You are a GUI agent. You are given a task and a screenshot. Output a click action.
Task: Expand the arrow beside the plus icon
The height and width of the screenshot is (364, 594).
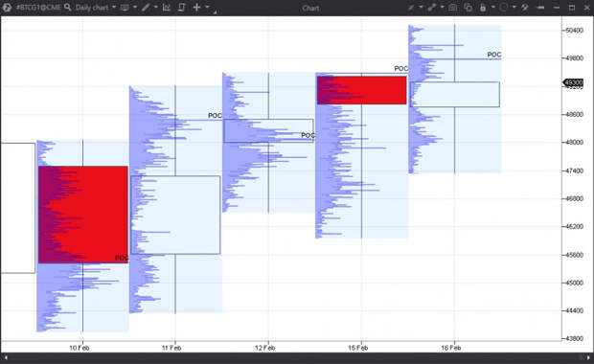(x=207, y=8)
